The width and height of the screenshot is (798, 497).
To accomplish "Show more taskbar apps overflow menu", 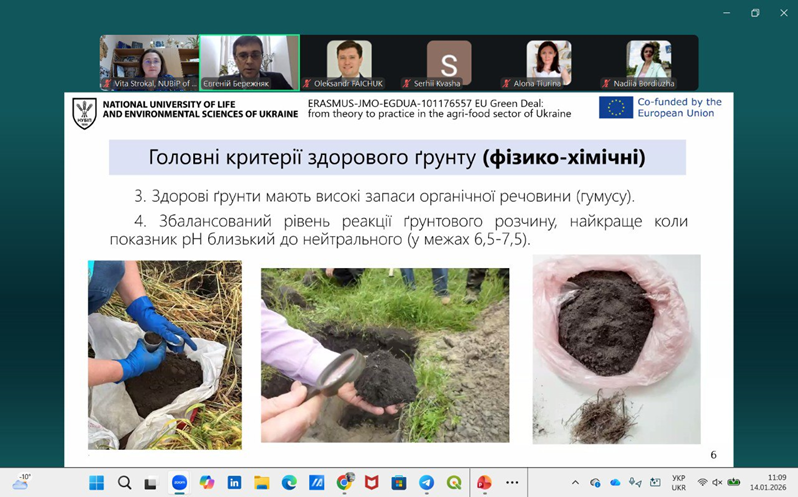I will coord(513,482).
